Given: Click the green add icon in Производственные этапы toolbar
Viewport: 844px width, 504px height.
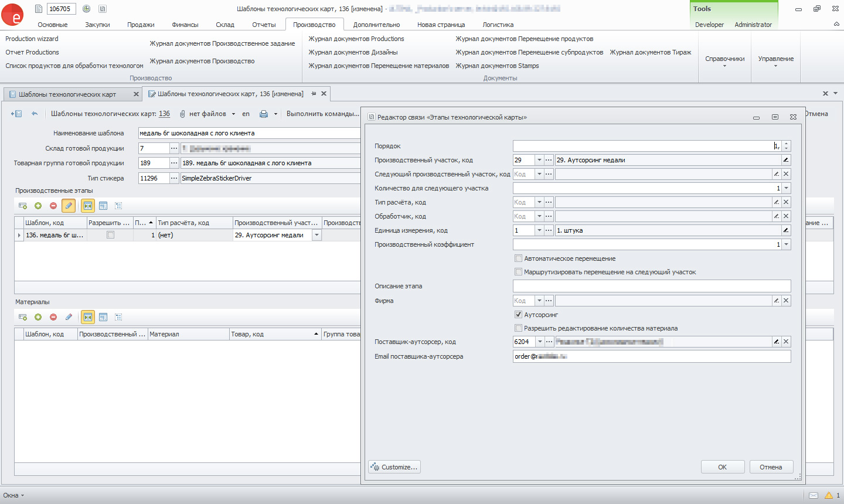Looking at the screenshot, I should [38, 206].
